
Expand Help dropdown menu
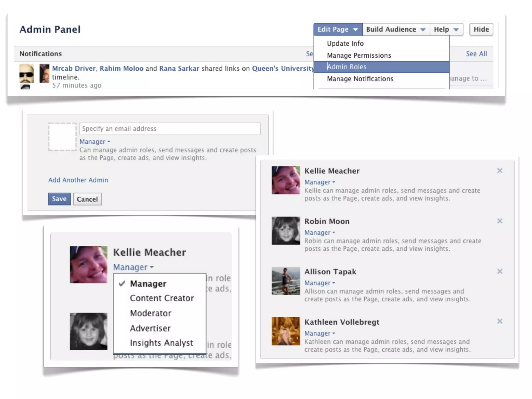pos(446,29)
